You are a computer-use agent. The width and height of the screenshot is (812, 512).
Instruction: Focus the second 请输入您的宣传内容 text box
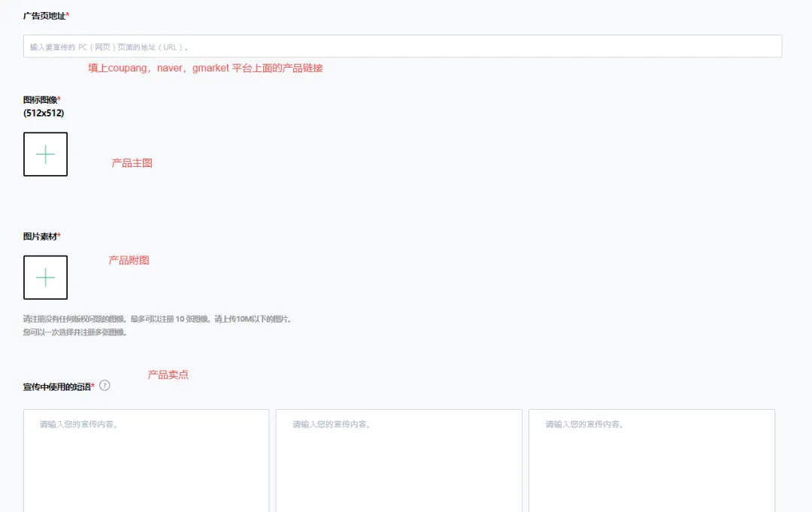(398, 461)
